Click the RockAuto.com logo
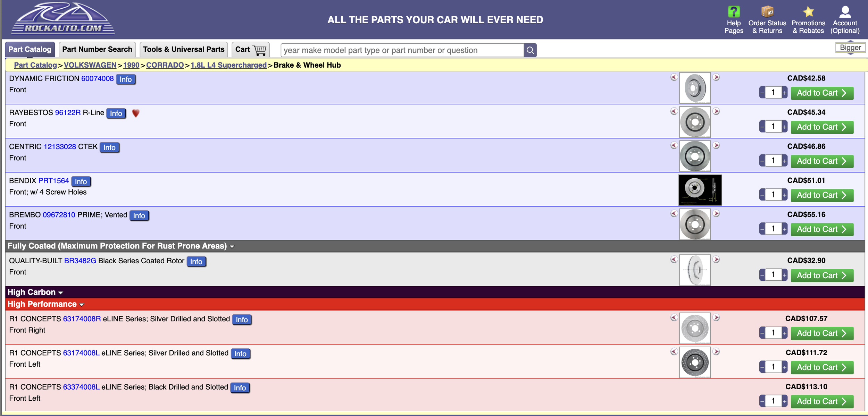Viewport: 868px width, 416px height. 63,19
